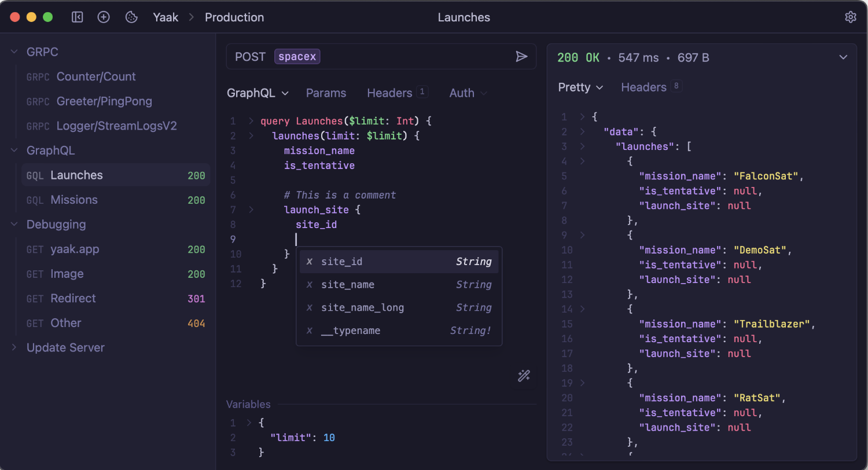Collapse the Debugging folder

tap(14, 225)
